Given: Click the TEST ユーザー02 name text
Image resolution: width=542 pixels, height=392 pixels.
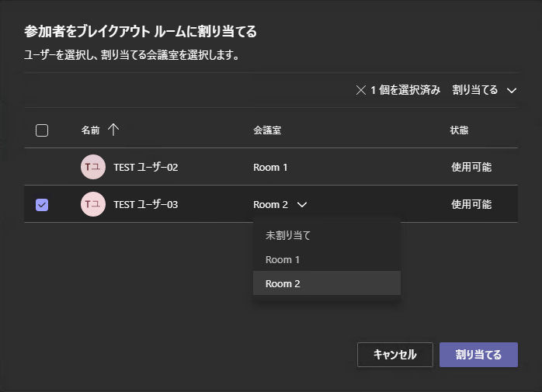Looking at the screenshot, I should pos(146,167).
